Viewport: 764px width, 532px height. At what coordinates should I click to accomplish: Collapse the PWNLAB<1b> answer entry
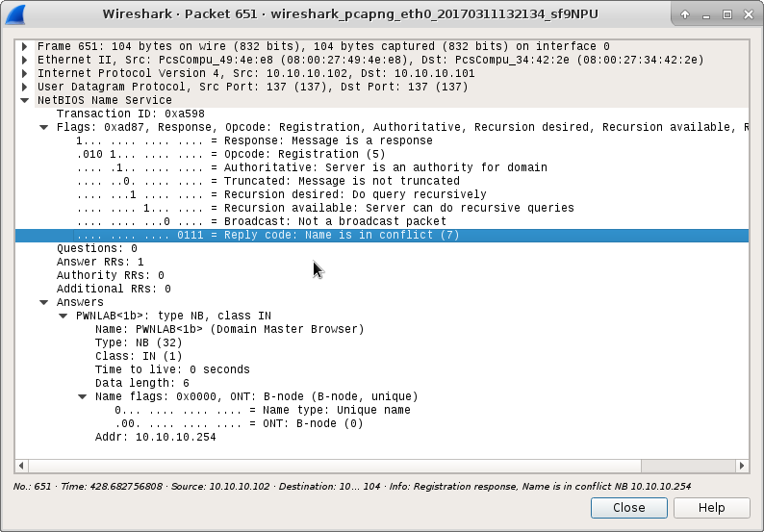coord(63,316)
